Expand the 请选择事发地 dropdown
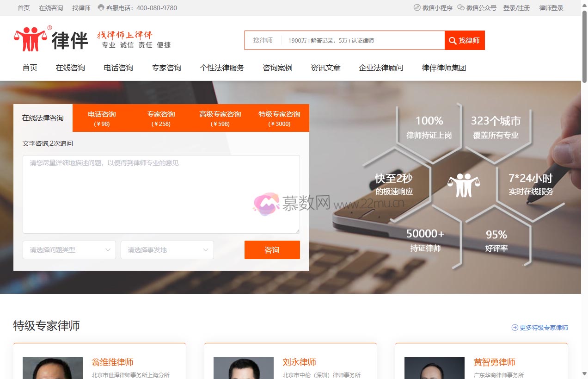588x379 pixels. coord(167,250)
